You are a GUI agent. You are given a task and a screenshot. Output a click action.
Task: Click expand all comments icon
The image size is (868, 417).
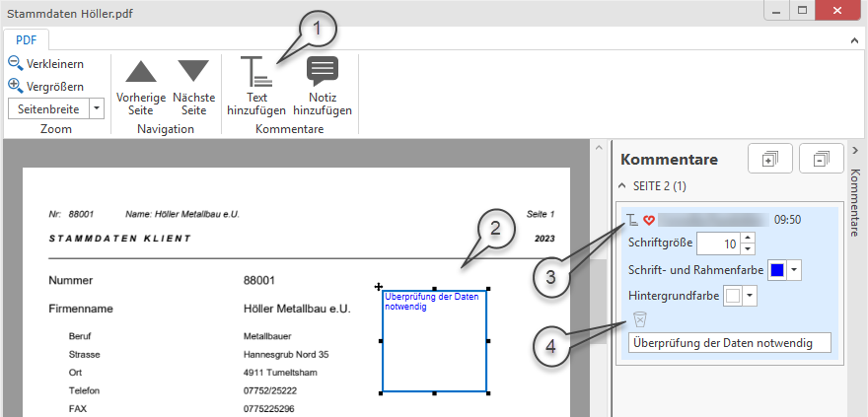770,159
